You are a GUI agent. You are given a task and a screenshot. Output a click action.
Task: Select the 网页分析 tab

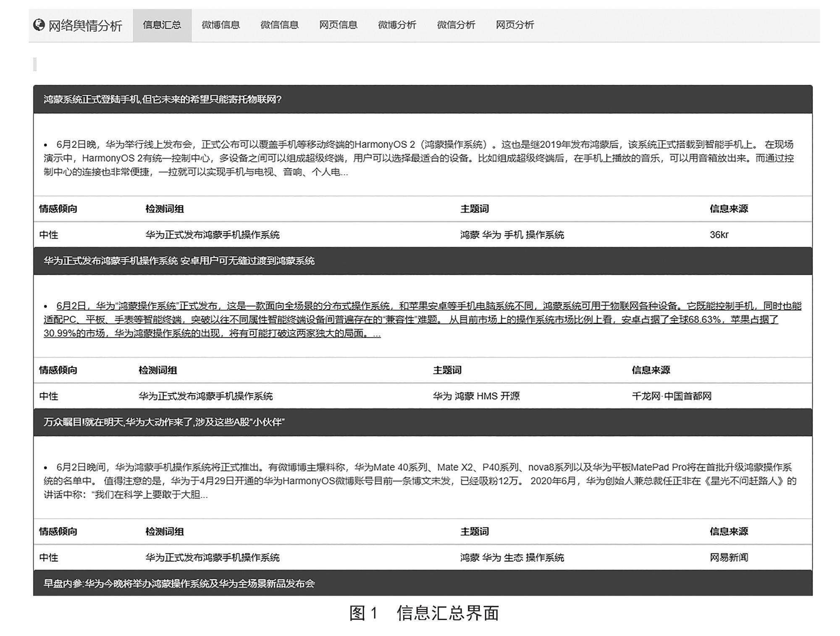(514, 25)
